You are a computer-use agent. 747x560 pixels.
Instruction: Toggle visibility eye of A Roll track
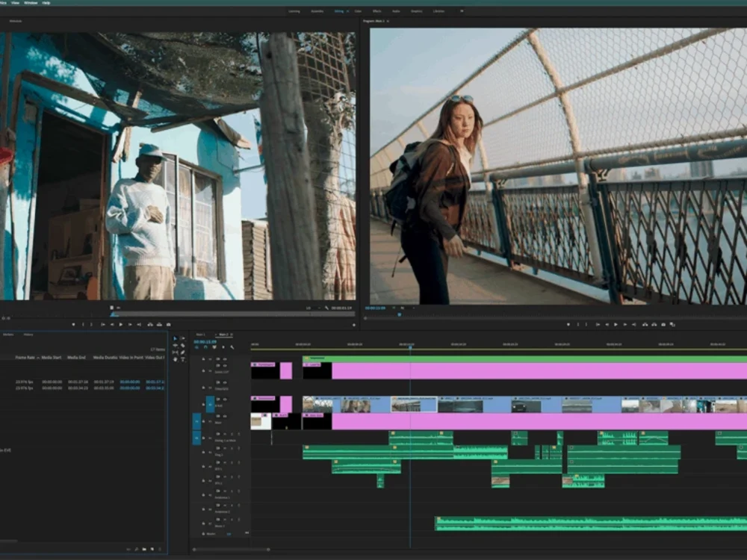click(x=225, y=399)
